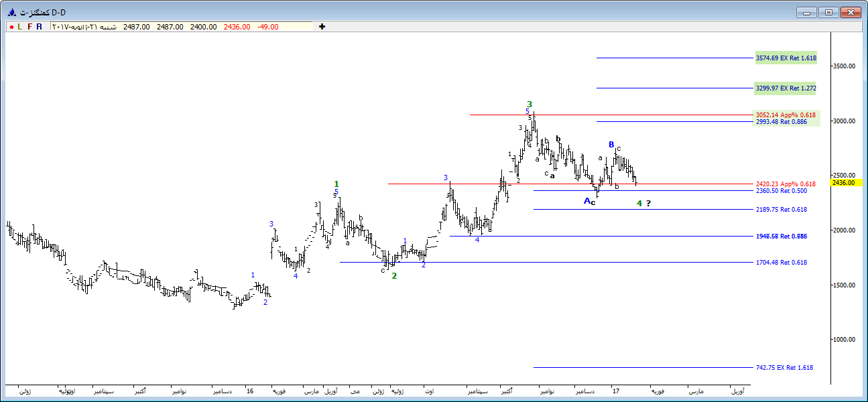Click the date field in the info bar
The image size is (868, 402).
84,27
